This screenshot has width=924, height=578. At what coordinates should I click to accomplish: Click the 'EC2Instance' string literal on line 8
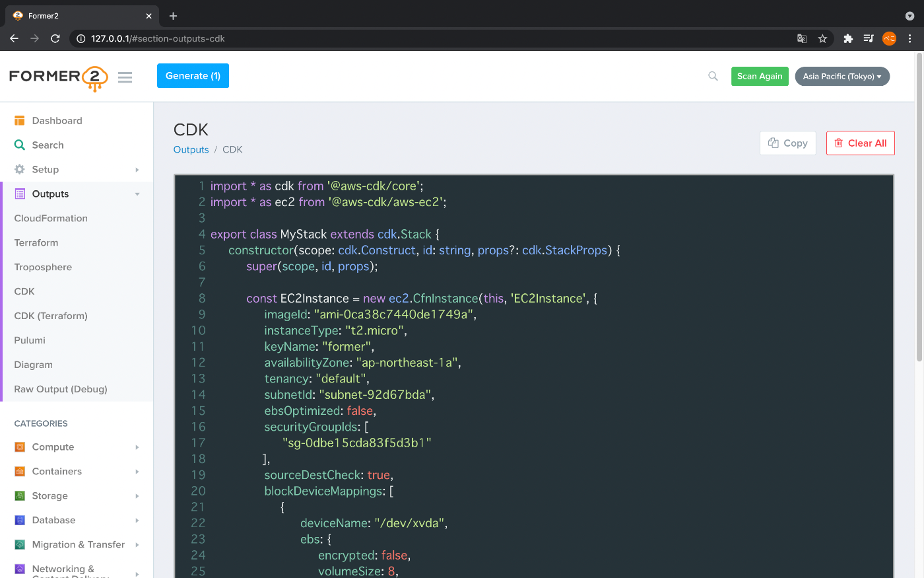point(547,299)
